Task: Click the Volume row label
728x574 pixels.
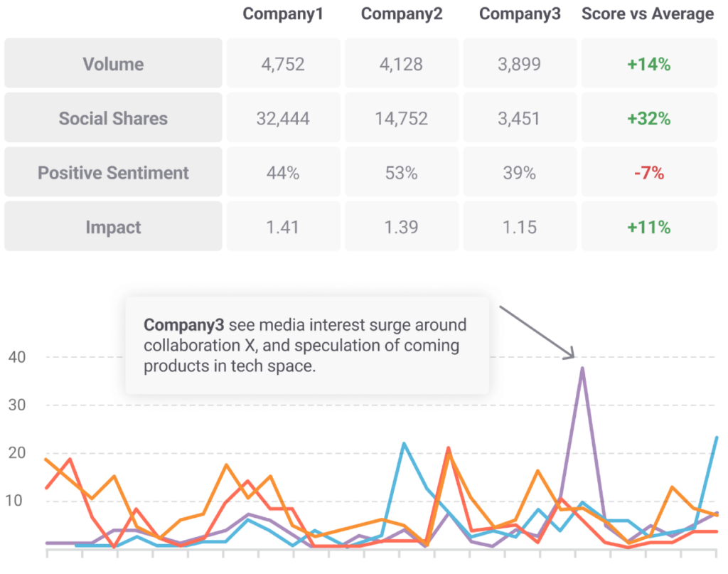Action: (113, 64)
